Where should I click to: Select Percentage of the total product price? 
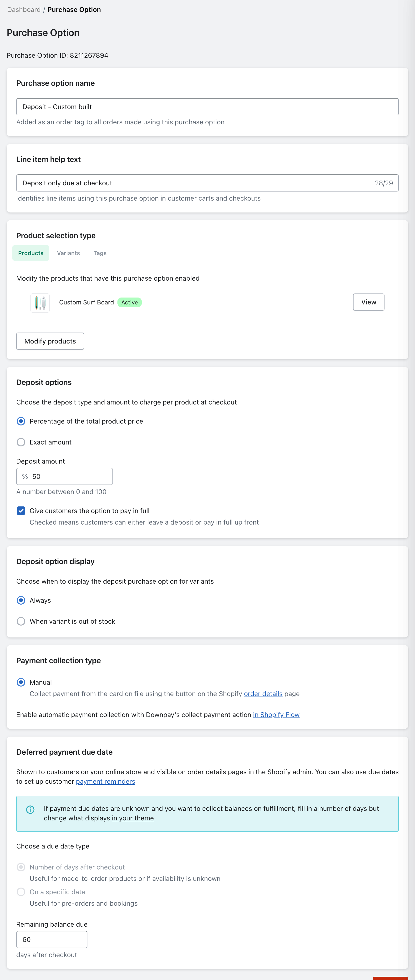point(21,421)
